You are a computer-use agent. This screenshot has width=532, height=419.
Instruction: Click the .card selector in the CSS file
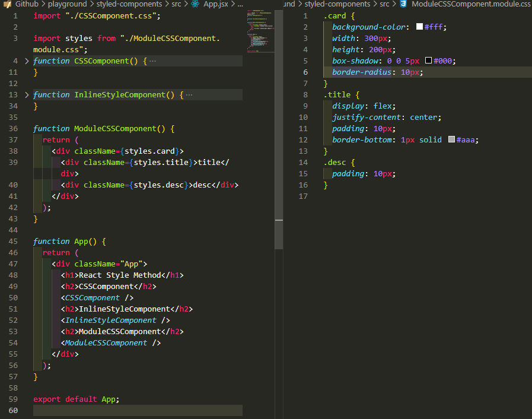[x=335, y=16]
